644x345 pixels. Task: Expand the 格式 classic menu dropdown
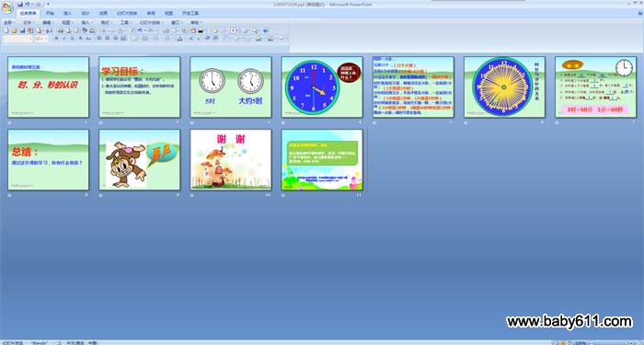pos(107,23)
